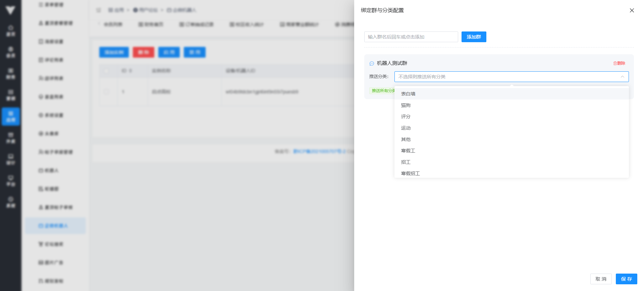Close the 绑定群与分类配置 drawer

(632, 10)
